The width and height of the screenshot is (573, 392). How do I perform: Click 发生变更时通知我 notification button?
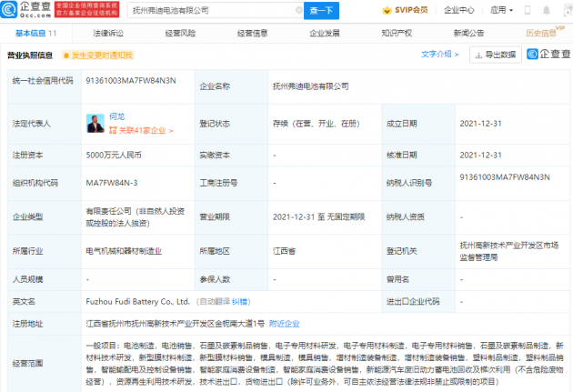pyautogui.click(x=97, y=55)
